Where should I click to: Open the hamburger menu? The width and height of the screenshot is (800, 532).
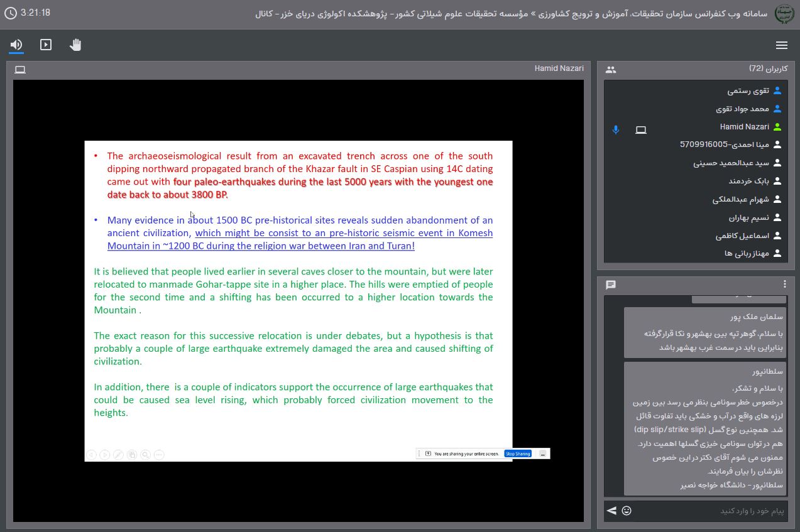coord(782,45)
